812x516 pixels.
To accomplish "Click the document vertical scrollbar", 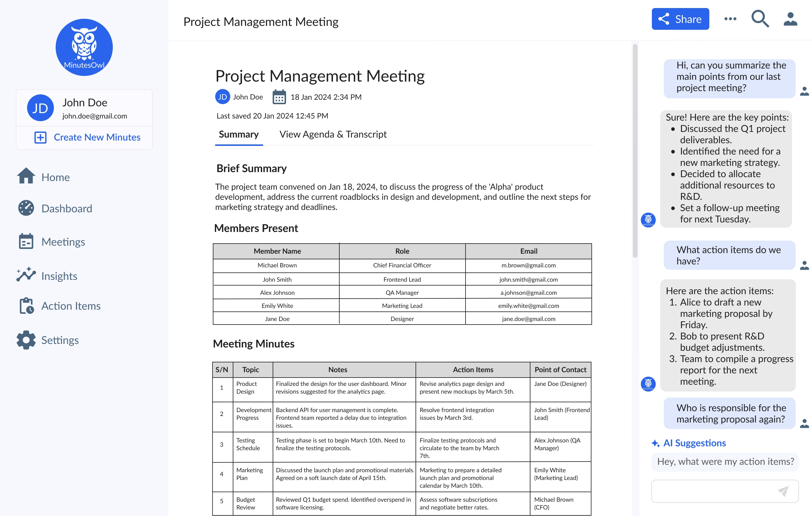I will pyautogui.click(x=635, y=151).
